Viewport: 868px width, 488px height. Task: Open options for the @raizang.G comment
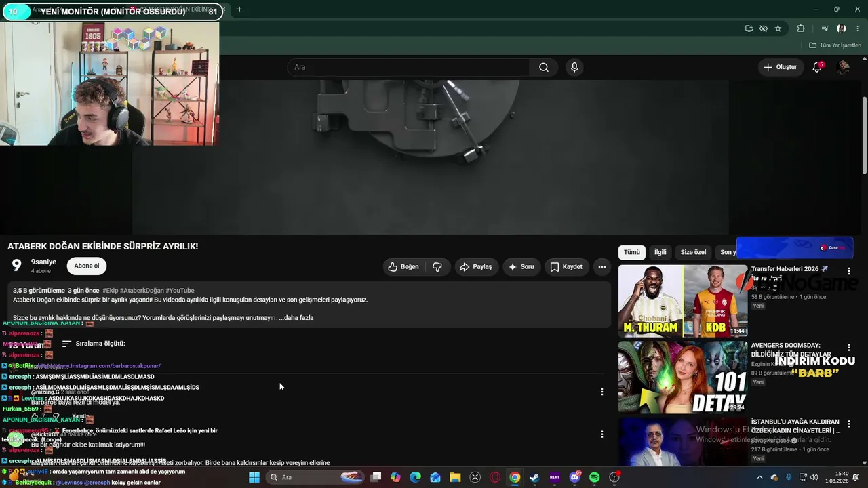tap(601, 392)
